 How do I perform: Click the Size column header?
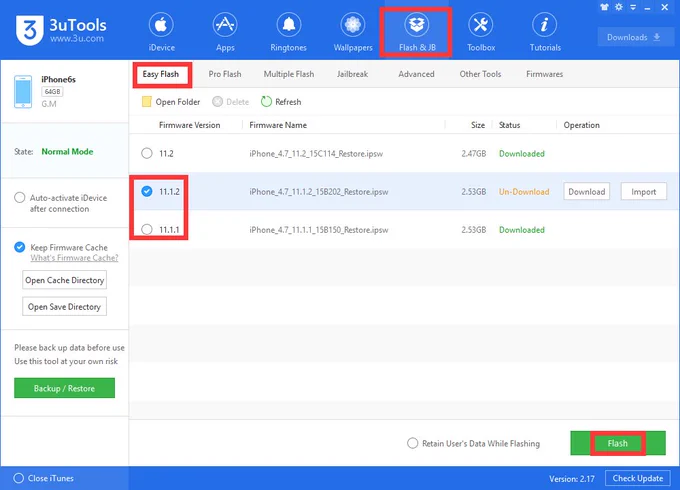coord(478,125)
